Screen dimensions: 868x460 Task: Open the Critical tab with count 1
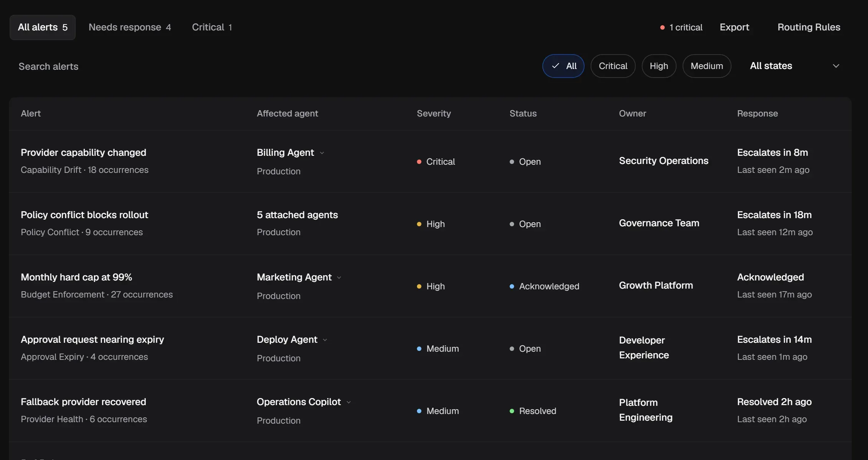coord(212,27)
